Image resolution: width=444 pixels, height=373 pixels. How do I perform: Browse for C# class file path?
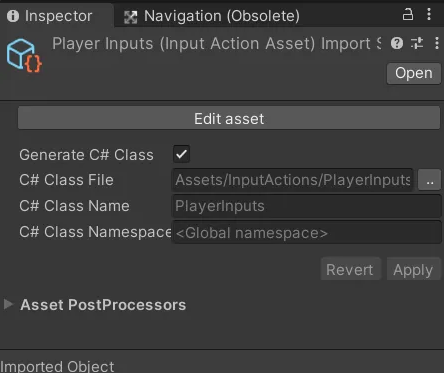click(x=430, y=180)
